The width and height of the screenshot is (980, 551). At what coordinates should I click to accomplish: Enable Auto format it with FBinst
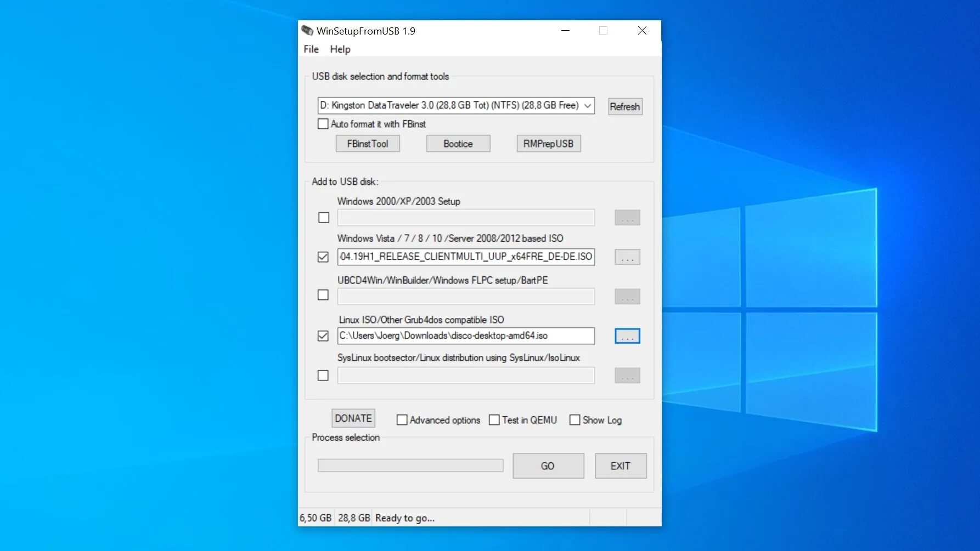point(323,124)
